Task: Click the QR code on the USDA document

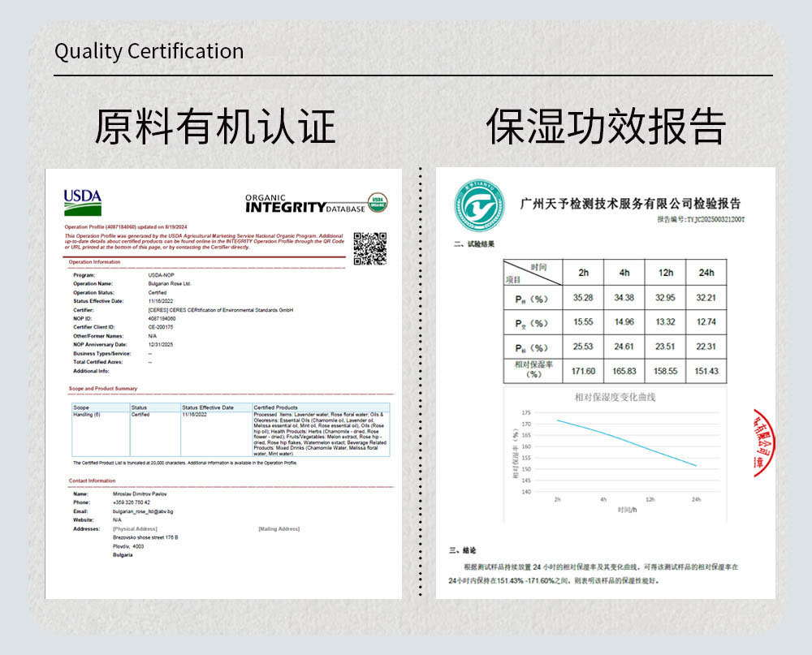Action: (x=370, y=248)
